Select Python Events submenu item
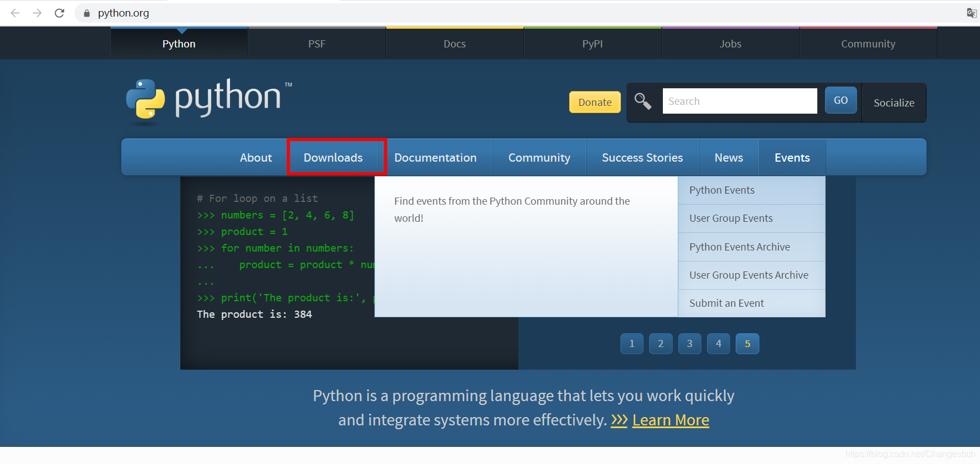 tap(751, 190)
